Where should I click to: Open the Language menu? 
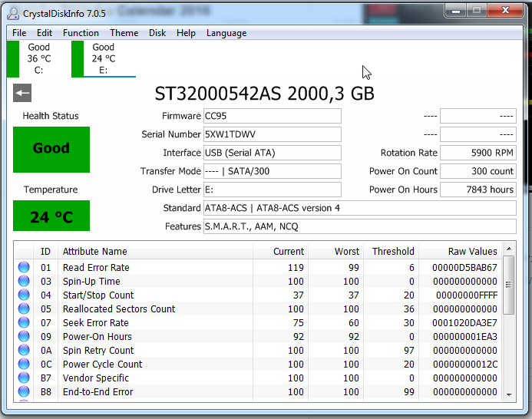tap(226, 33)
